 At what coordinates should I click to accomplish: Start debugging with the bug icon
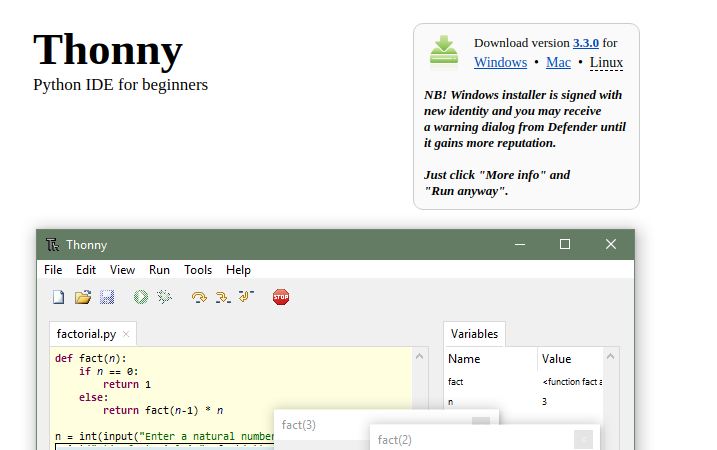pos(165,297)
